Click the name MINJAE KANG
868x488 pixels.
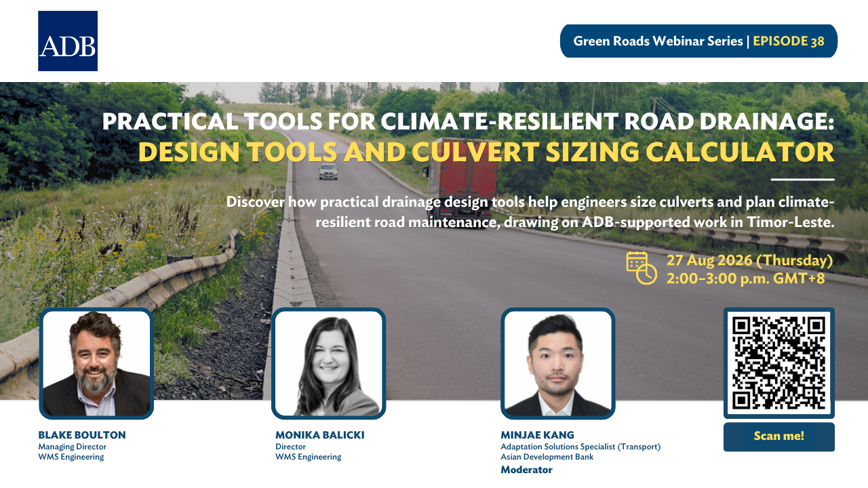(x=538, y=435)
